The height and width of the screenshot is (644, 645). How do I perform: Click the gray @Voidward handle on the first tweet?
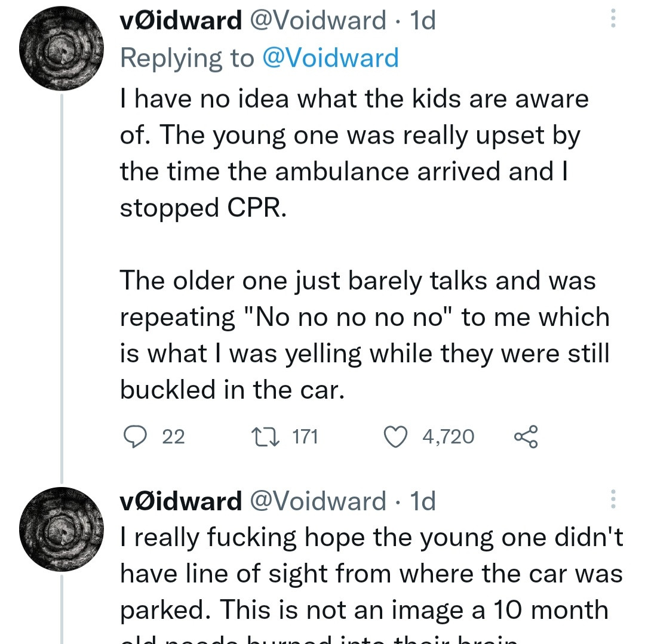317,21
